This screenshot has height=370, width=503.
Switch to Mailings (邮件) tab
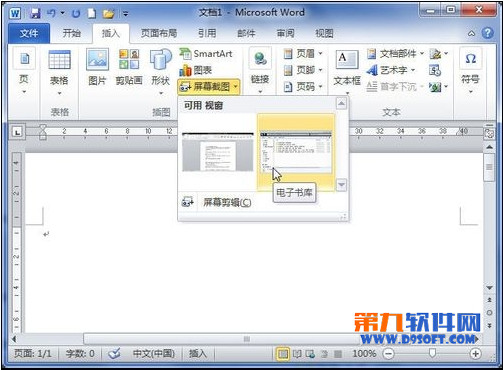pos(246,33)
